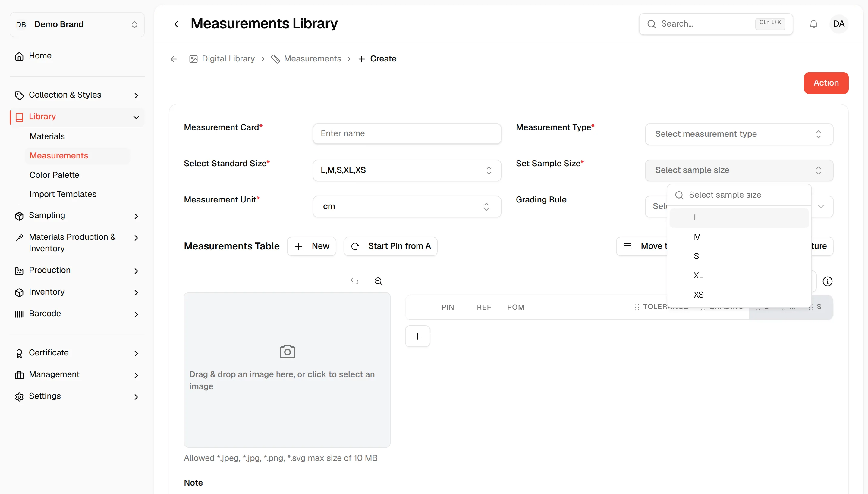This screenshot has height=494, width=868.
Task: Open Materials in Library submenu
Action: click(x=47, y=136)
